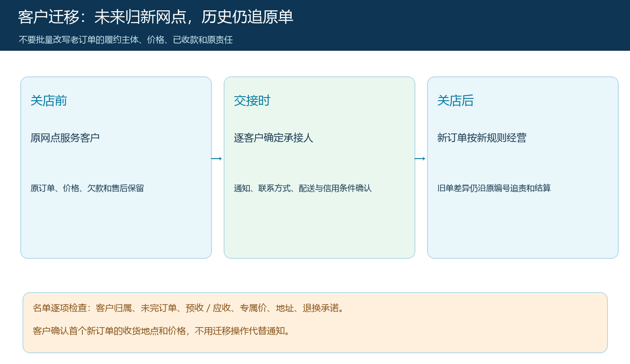Select the text 新订单按新规则经营
630x364 pixels.
481,138
